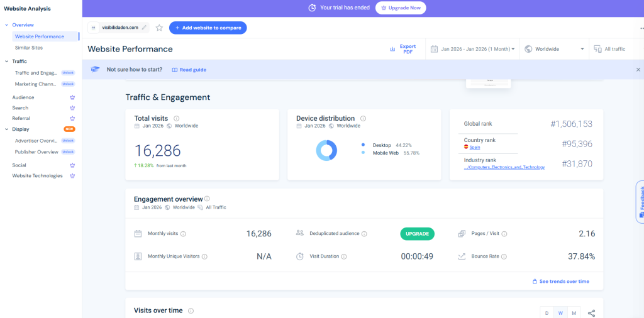Star the visibilidadon.com website as favorite
Viewport: 644px width, 318px height.
point(159,28)
